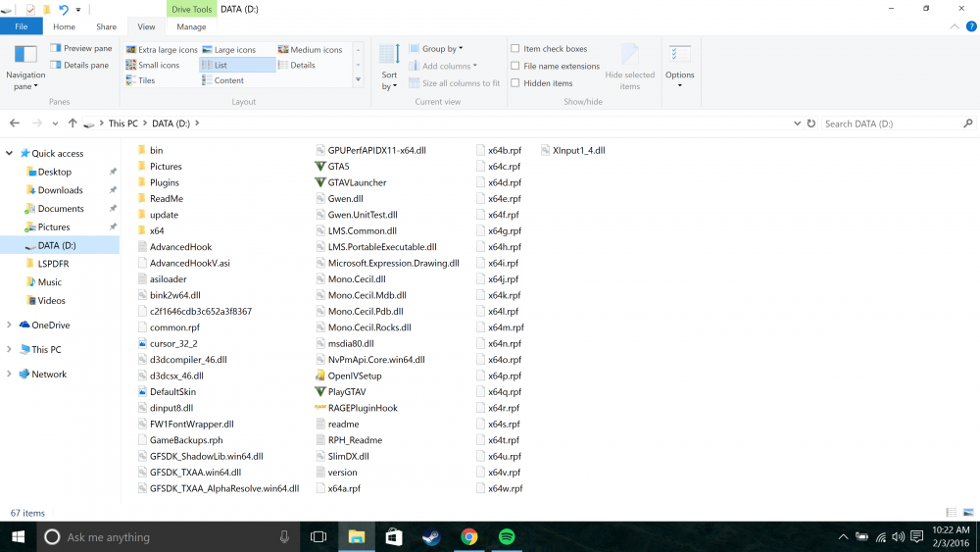Viewport: 980px width, 552px height.
Task: Launch Chrome from the taskbar
Action: (469, 537)
